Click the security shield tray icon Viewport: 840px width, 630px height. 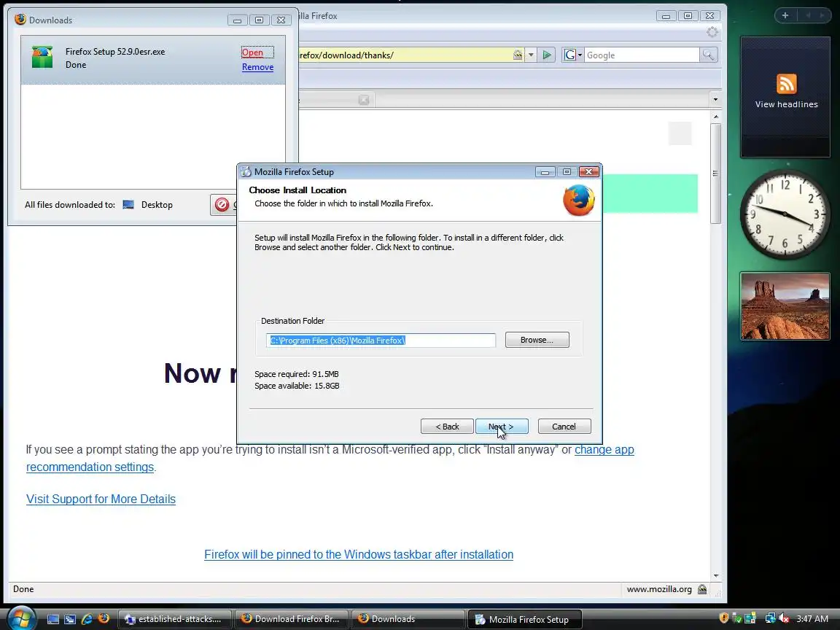click(x=724, y=618)
